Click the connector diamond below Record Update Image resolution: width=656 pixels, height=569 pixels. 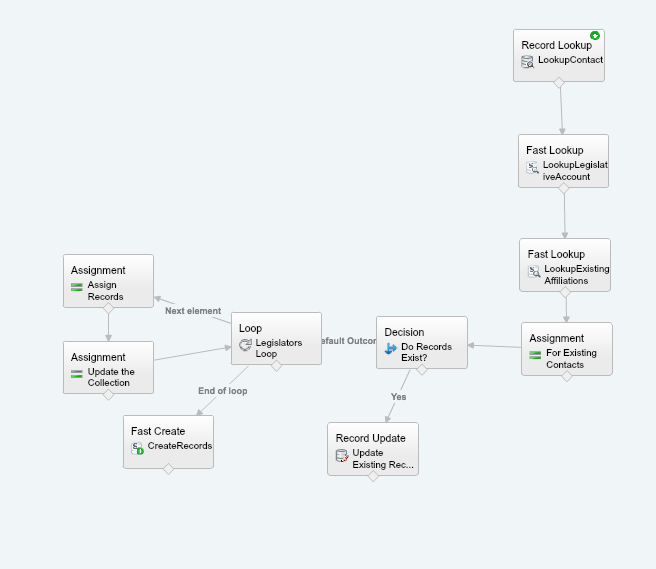point(373,476)
